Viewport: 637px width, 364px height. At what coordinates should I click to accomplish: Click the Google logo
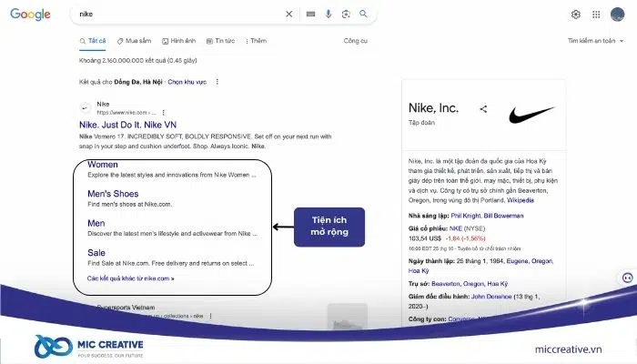tap(30, 15)
